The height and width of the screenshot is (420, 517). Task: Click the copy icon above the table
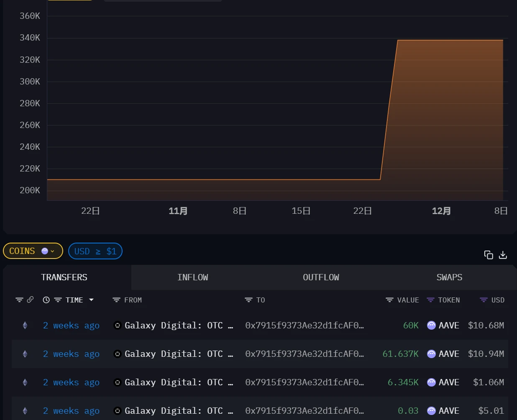tap(488, 255)
